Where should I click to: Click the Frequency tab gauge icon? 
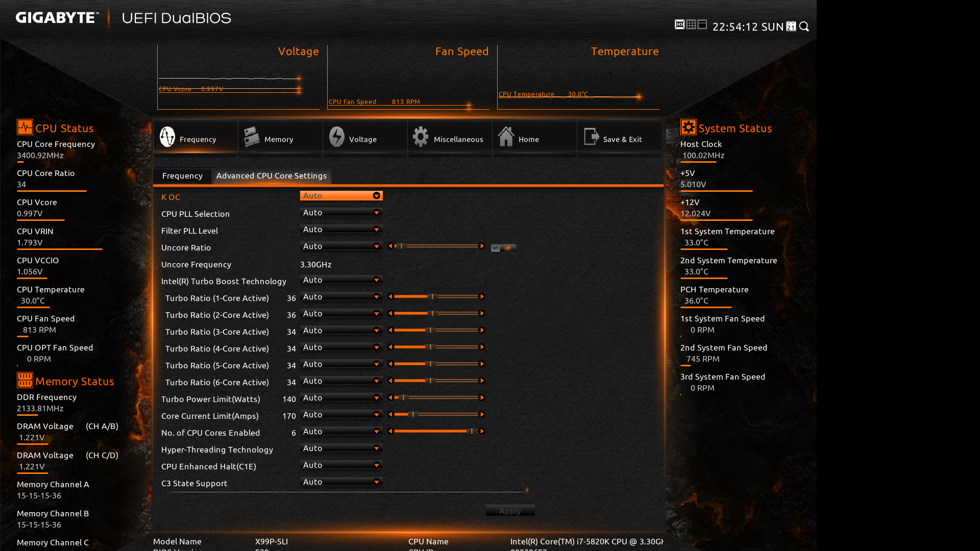coord(167,137)
